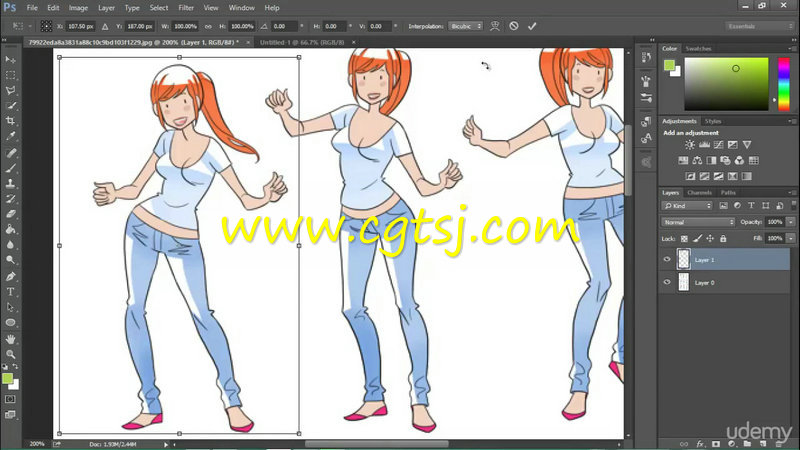The height and width of the screenshot is (450, 800).
Task: Toggle lock image pixels brush icon
Action: 697,238
